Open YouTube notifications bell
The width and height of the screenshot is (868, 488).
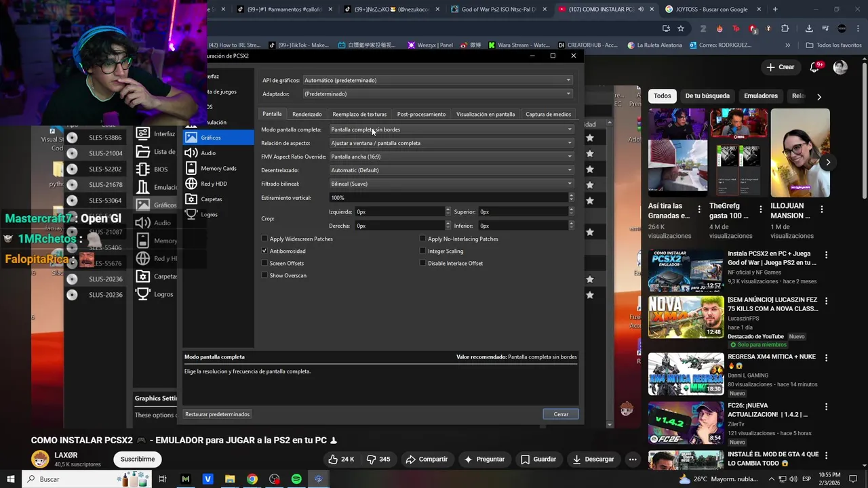[815, 67]
